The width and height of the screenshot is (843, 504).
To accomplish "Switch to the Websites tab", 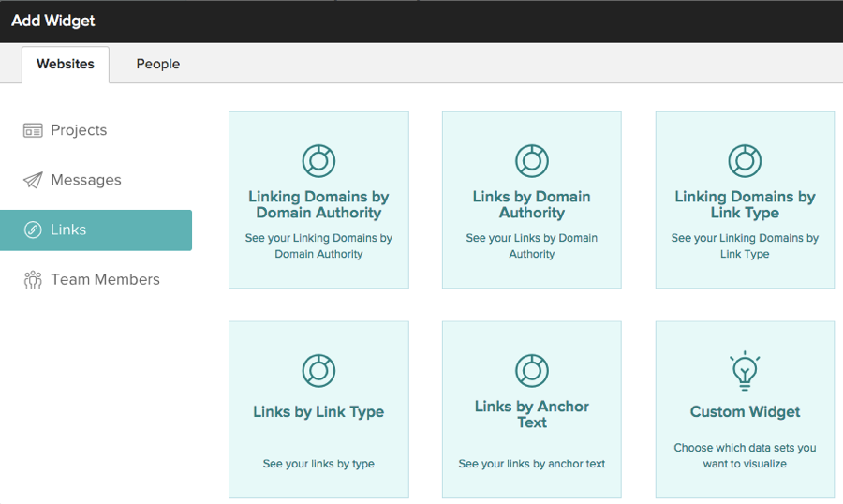I will coord(66,64).
